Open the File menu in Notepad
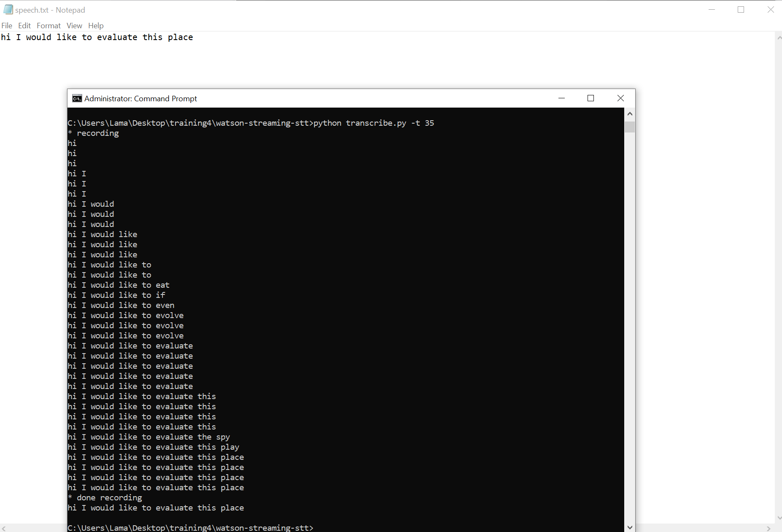 (x=7, y=26)
